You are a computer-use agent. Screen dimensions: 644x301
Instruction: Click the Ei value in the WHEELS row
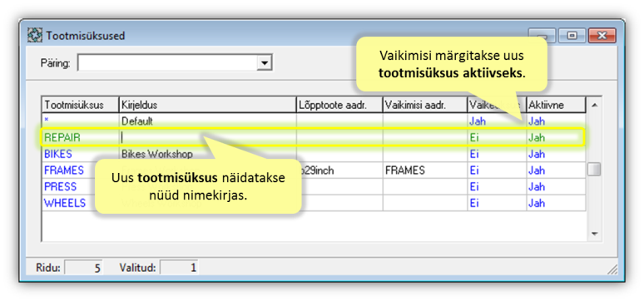pos(497,203)
